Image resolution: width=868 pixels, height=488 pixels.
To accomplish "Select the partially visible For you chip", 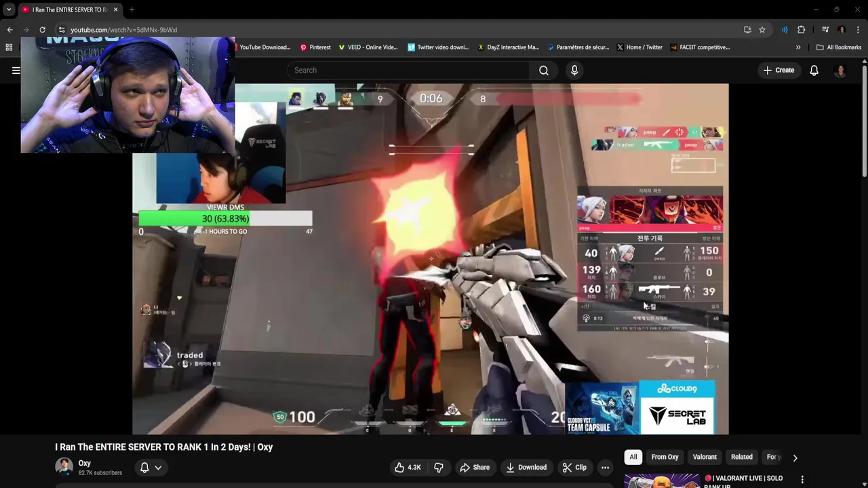I will [774, 457].
